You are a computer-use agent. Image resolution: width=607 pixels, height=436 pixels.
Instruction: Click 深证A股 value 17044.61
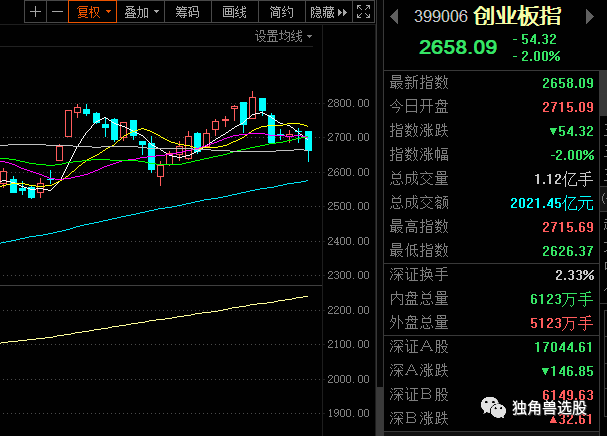point(564,347)
